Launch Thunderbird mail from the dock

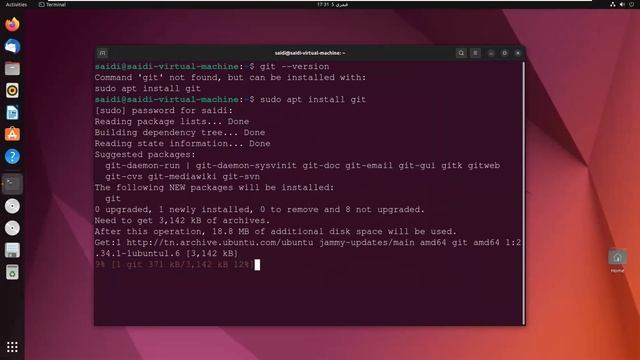[12, 47]
